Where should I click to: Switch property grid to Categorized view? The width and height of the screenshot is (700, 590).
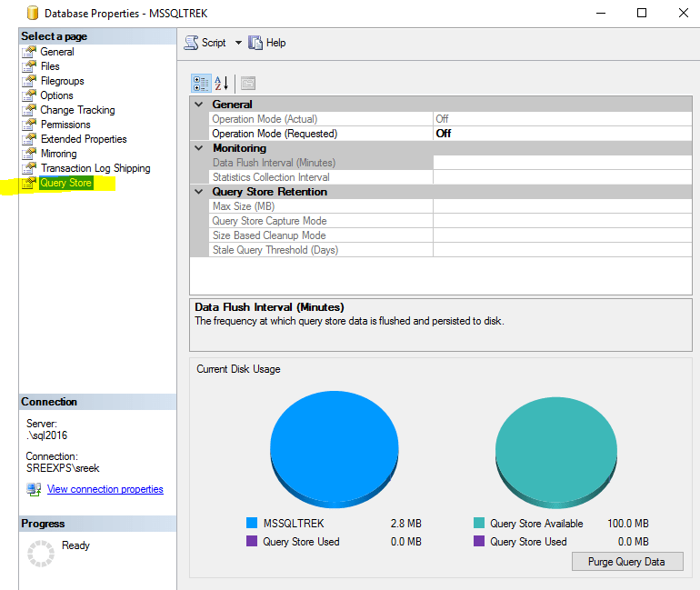tap(201, 84)
